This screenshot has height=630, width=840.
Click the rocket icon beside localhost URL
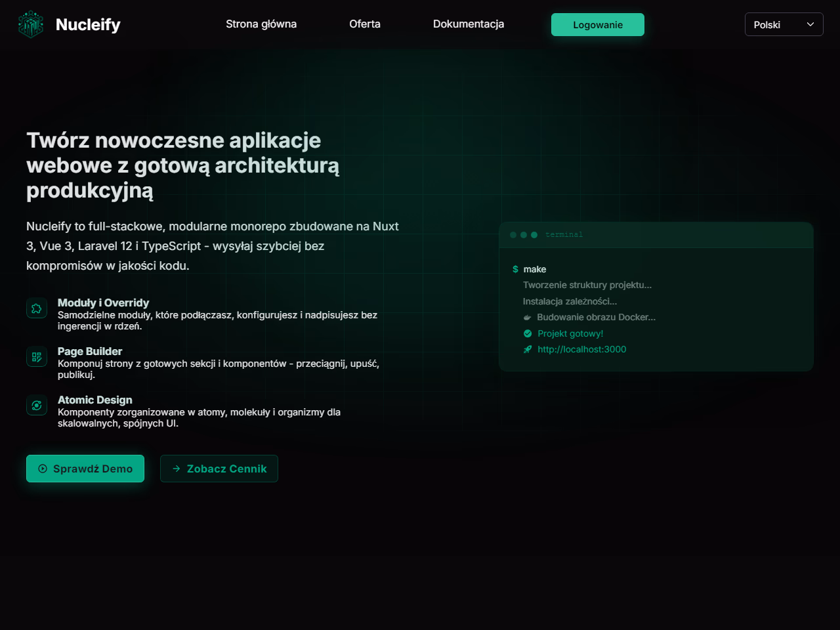pos(528,350)
